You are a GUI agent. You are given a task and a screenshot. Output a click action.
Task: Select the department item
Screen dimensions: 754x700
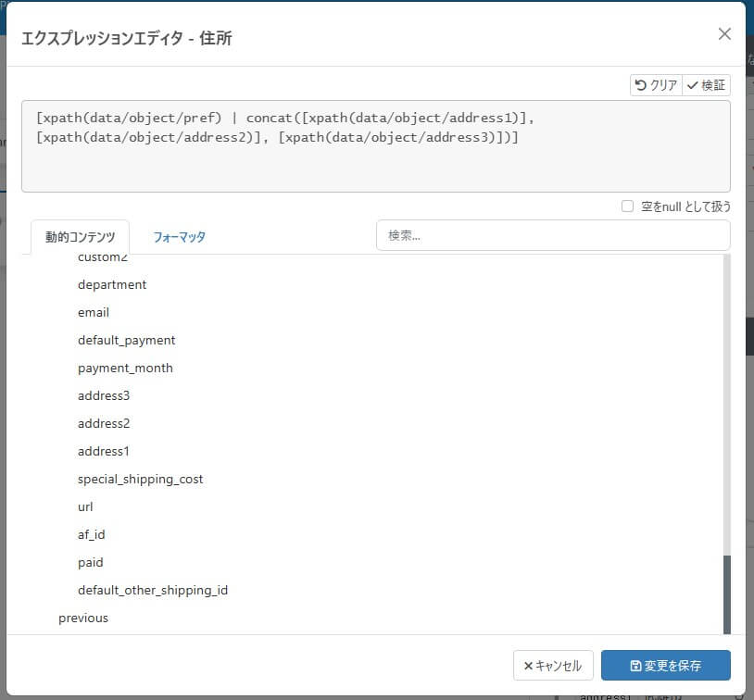point(112,284)
